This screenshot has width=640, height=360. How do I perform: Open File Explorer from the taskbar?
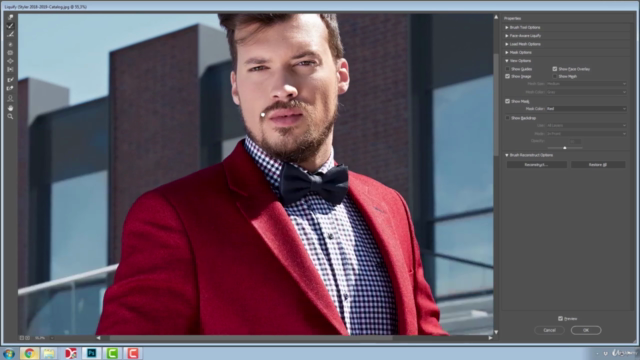point(49,353)
